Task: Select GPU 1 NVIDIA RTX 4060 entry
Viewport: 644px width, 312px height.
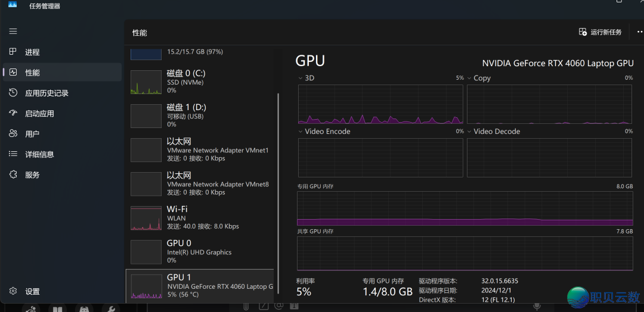Action: coord(200,286)
